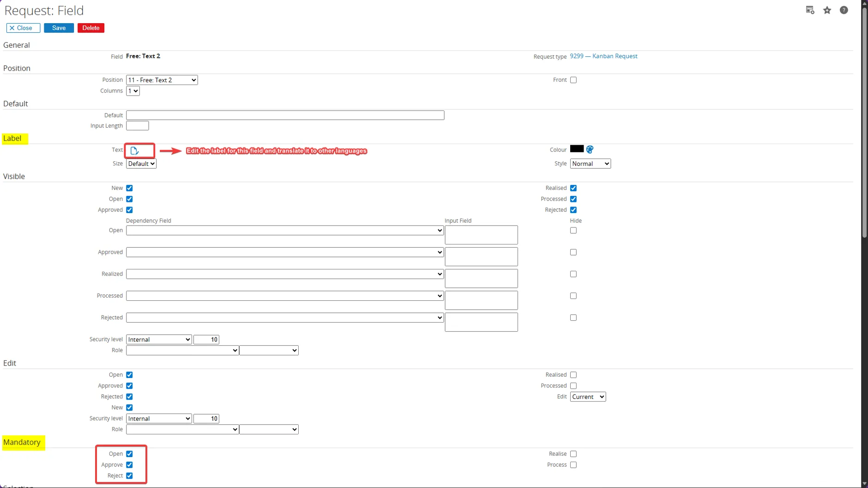
Task: Open the Position dropdown
Action: 162,80
